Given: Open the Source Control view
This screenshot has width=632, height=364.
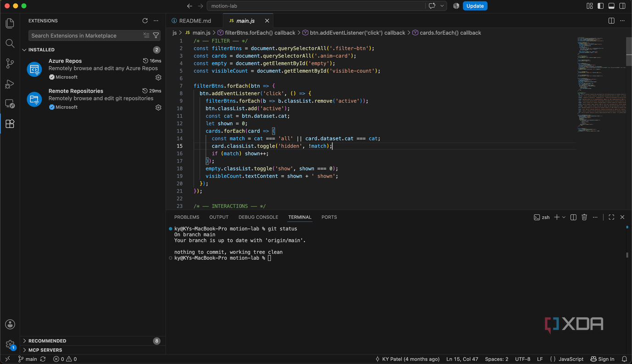Looking at the screenshot, I should [10, 64].
